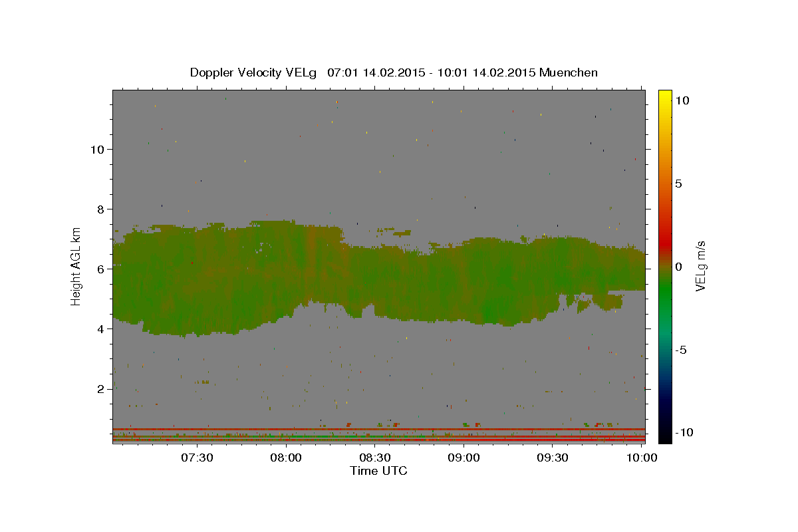Click the 09:00 time tick label
Viewport: 798px width, 532px height.
464,458
